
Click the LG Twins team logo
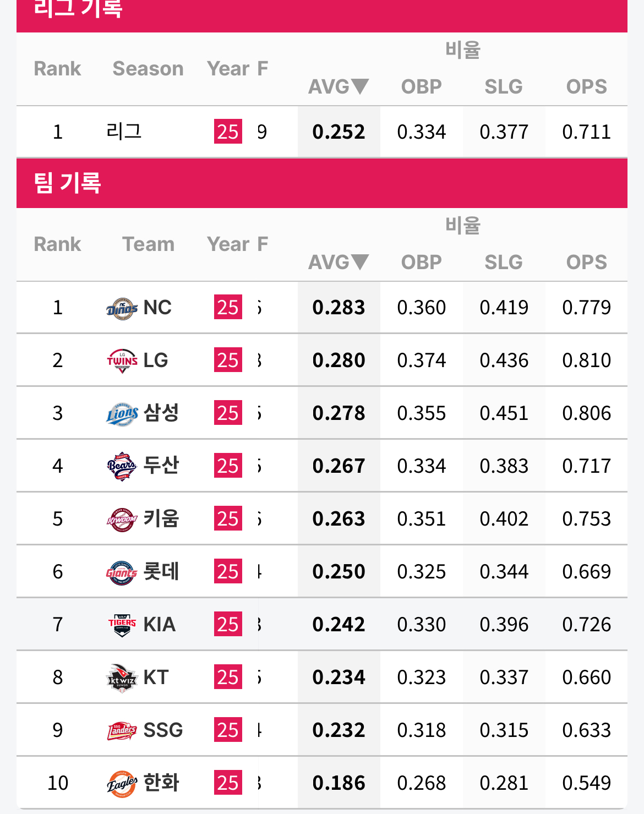point(122,361)
